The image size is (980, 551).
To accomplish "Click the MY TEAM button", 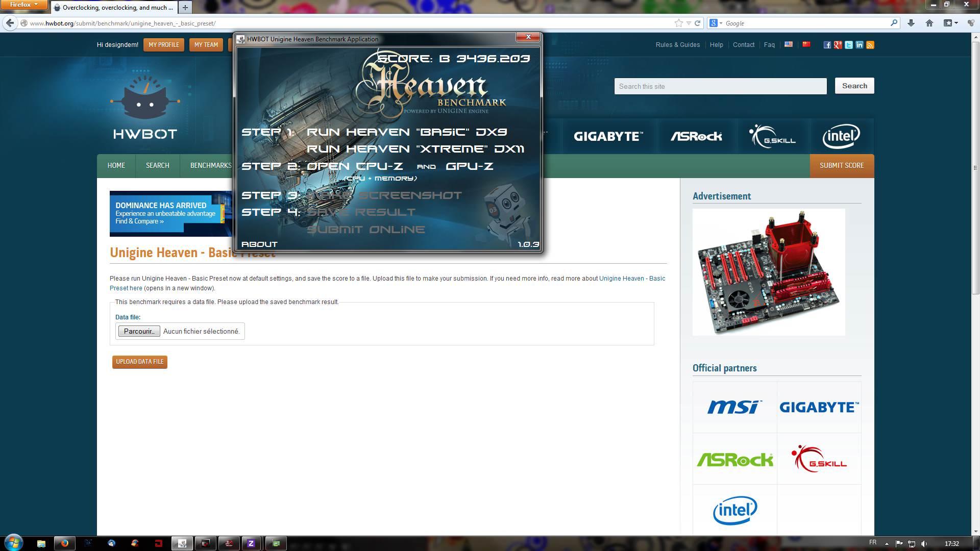I will coord(206,45).
